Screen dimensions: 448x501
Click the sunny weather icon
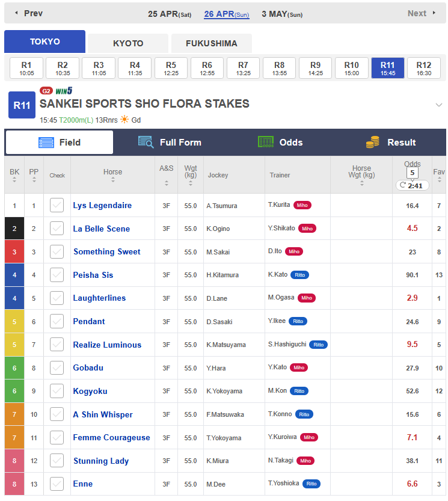pos(124,120)
